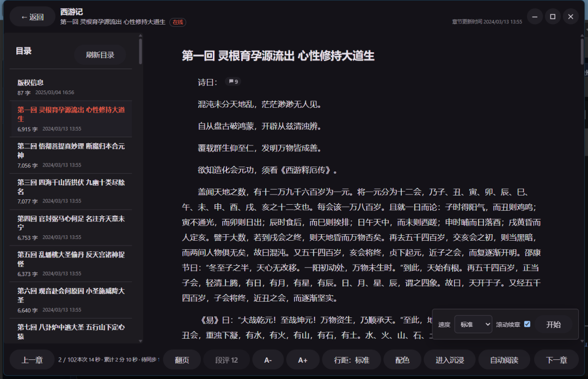Click 开始 to start auto reading
Image resolution: width=588 pixels, height=379 pixels.
[x=554, y=324]
